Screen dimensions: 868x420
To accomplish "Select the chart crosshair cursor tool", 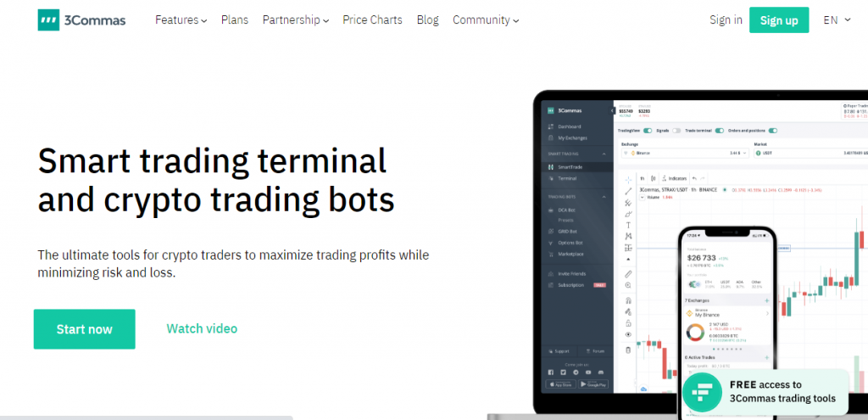I will tap(628, 180).
